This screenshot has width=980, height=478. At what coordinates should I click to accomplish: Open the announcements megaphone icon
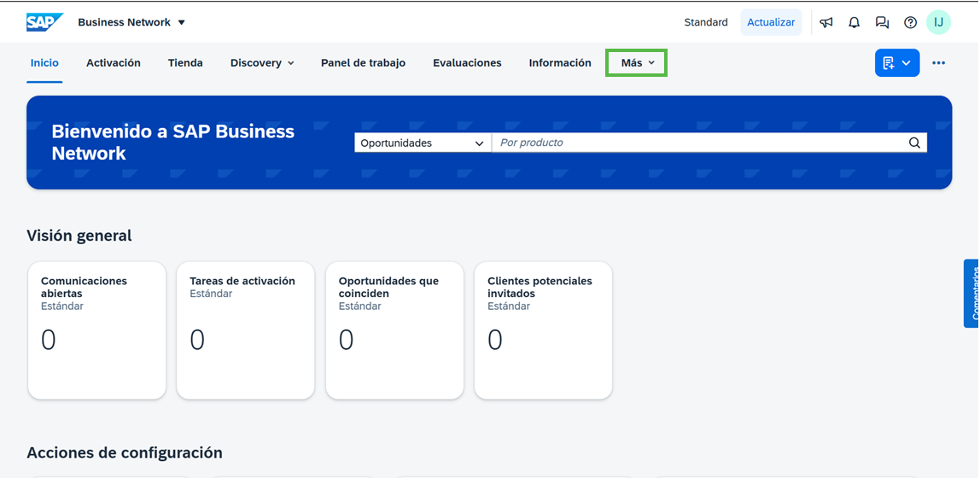click(826, 22)
